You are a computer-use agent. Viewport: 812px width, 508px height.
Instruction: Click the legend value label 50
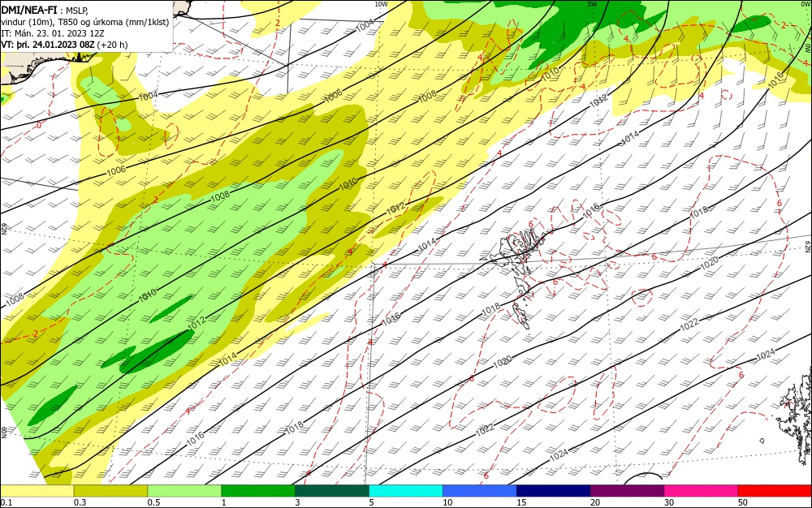743,502
